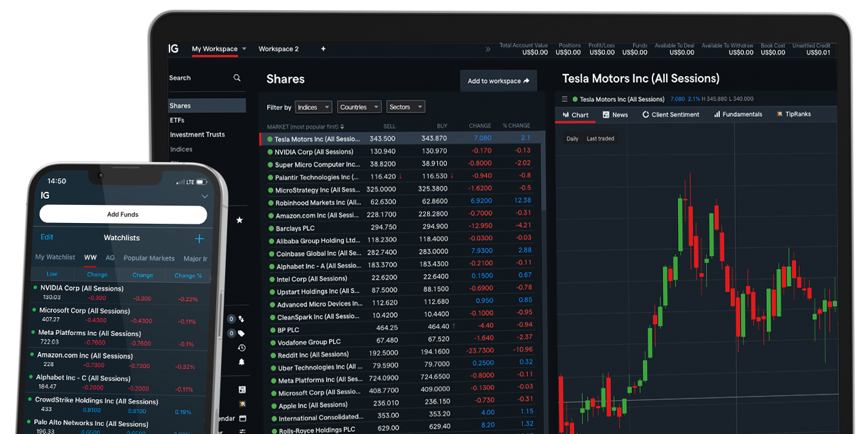
Task: Tap Add Funds button on phone
Action: [x=123, y=214]
